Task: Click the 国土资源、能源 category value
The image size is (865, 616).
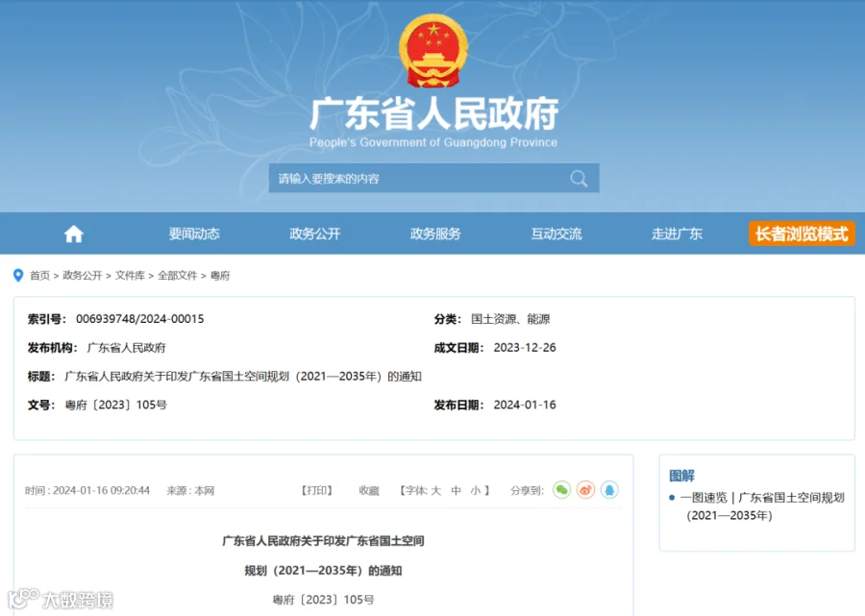Action: tap(510, 319)
